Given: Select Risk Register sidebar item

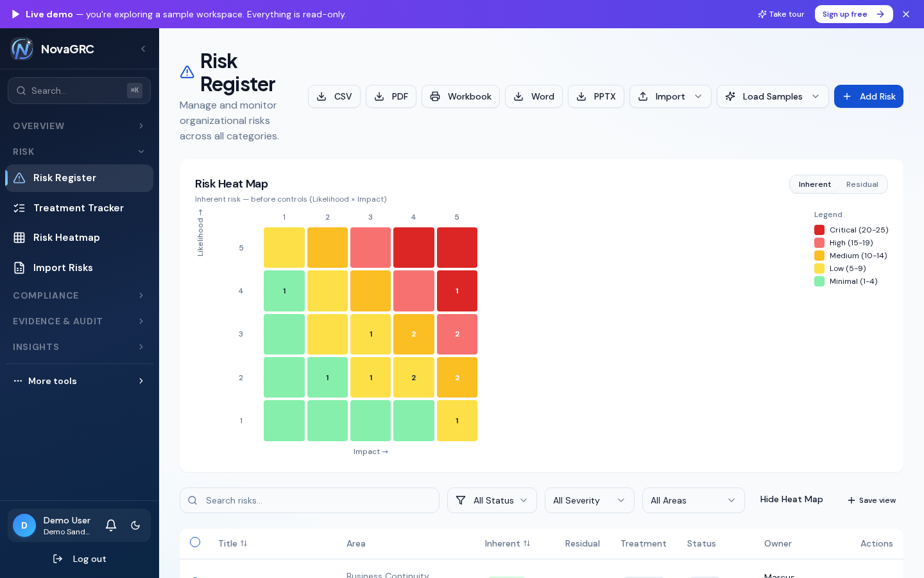Looking at the screenshot, I should [80, 178].
